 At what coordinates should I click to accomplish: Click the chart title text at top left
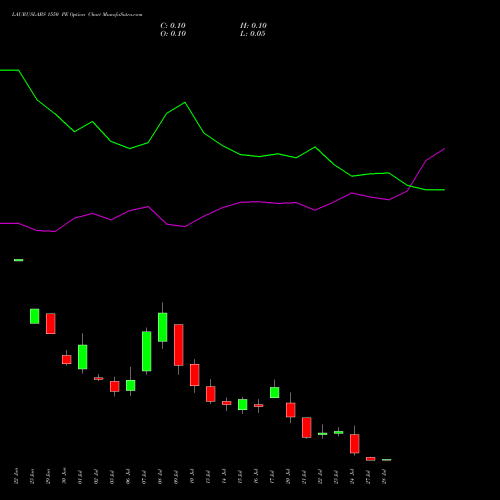(x=77, y=15)
